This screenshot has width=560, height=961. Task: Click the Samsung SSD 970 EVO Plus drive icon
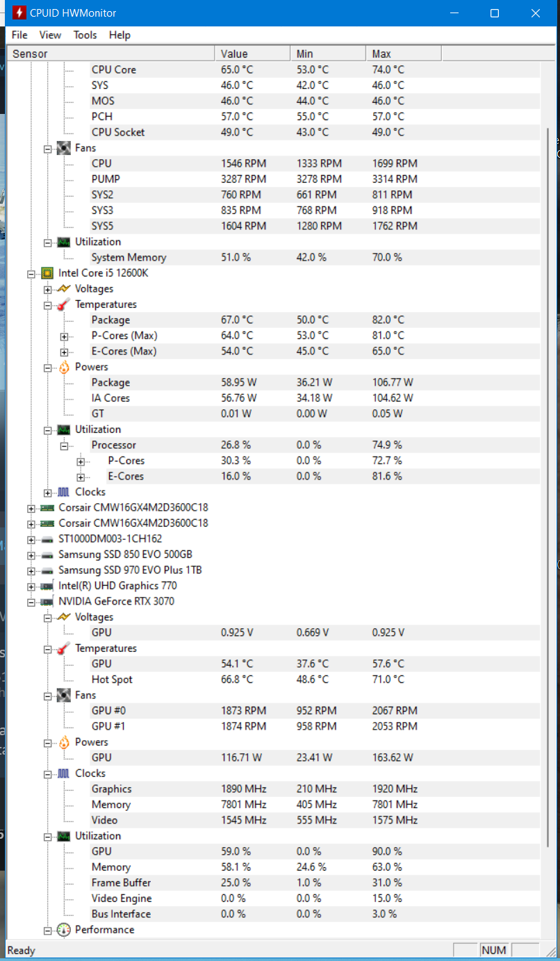click(47, 570)
